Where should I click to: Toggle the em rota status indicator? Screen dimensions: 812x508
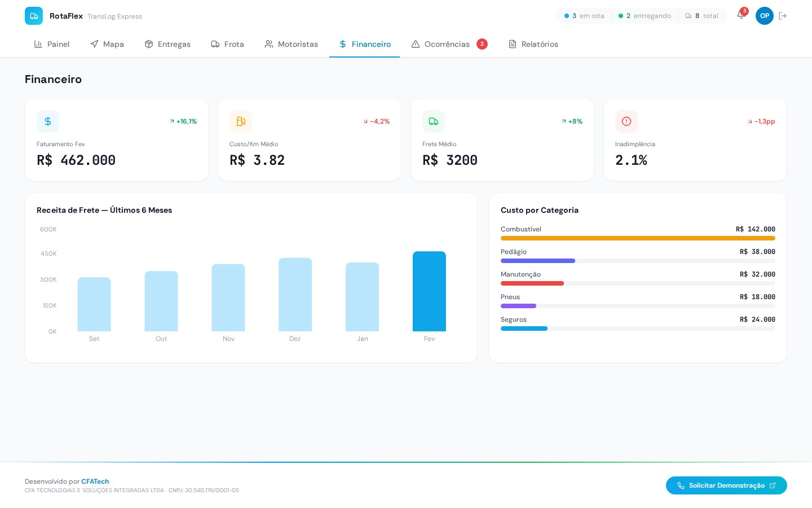tap(566, 16)
